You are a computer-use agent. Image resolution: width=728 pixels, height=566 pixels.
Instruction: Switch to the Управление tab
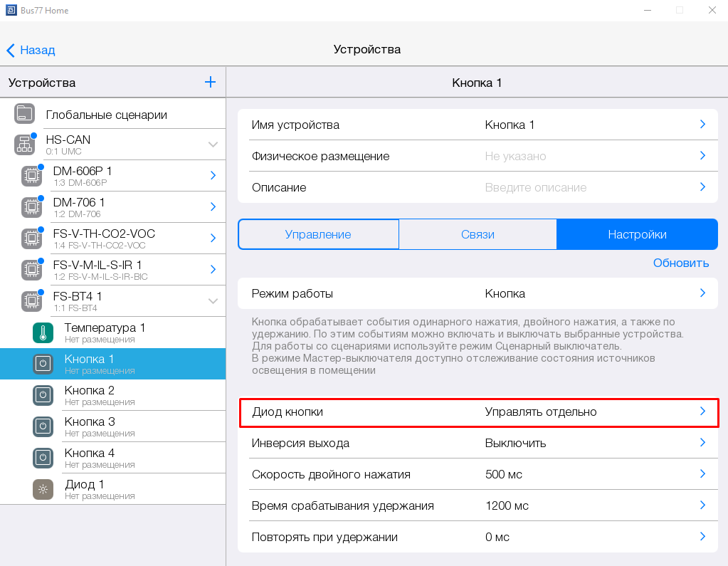pos(318,234)
